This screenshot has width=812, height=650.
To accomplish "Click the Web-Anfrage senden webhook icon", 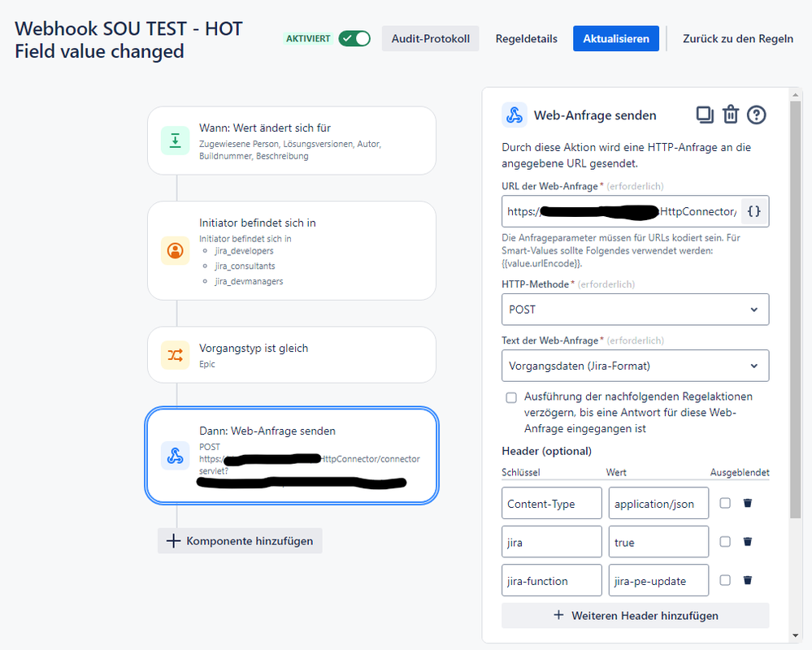I will pos(515,115).
